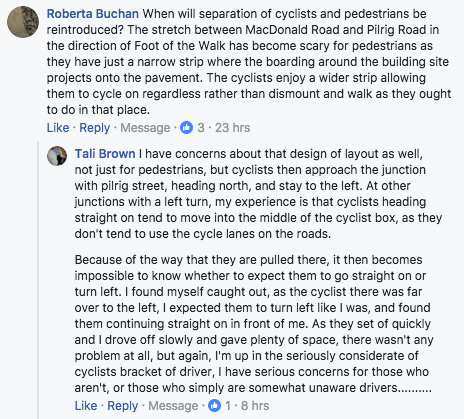Screen dimensions: 464x419
Task: Click Tali's second paragraph starting with Because
Action: pos(254,324)
